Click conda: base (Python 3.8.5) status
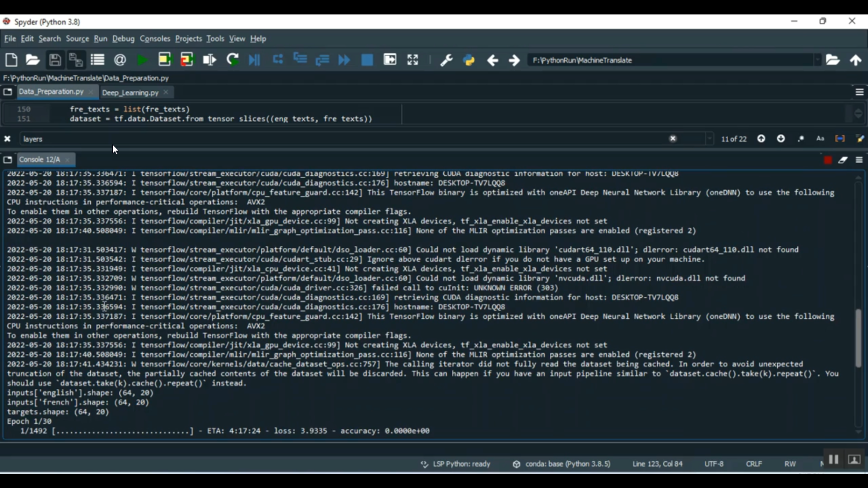 click(x=567, y=464)
